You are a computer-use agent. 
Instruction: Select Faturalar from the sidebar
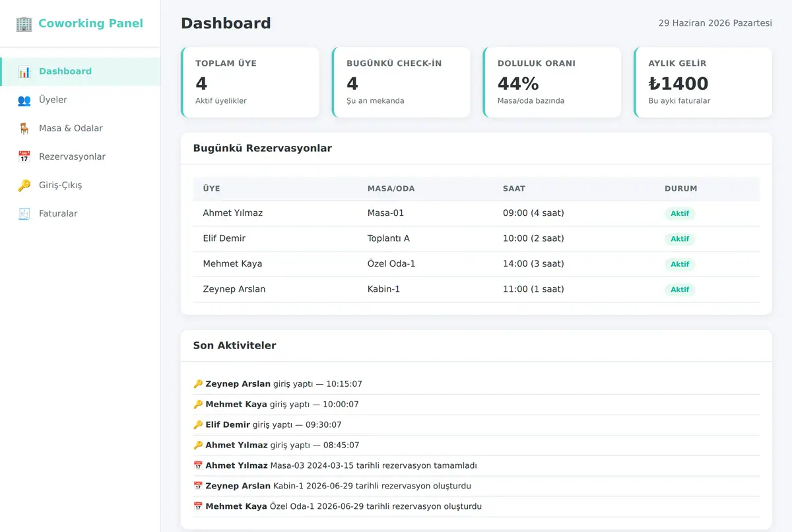pyautogui.click(x=80, y=213)
